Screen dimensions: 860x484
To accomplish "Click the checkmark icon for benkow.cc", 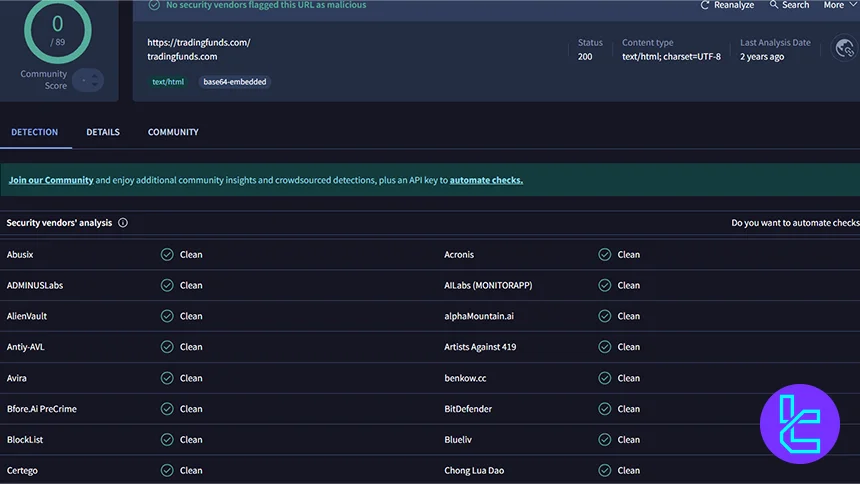I will [604, 378].
